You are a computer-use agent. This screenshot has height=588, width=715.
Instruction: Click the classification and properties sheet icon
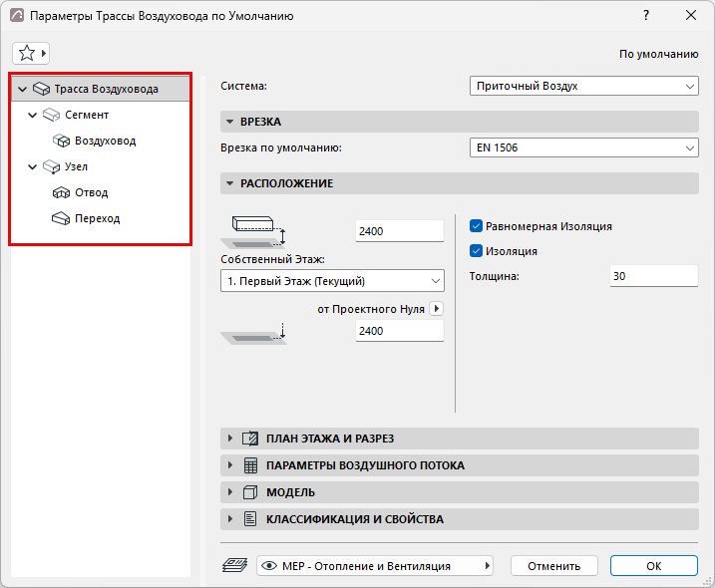click(x=250, y=519)
